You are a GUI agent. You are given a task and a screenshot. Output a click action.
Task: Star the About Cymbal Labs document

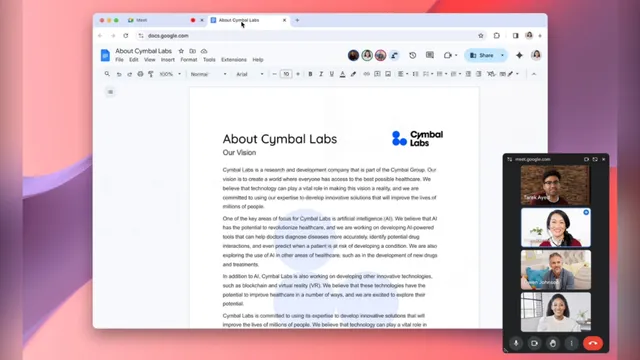tap(181, 51)
